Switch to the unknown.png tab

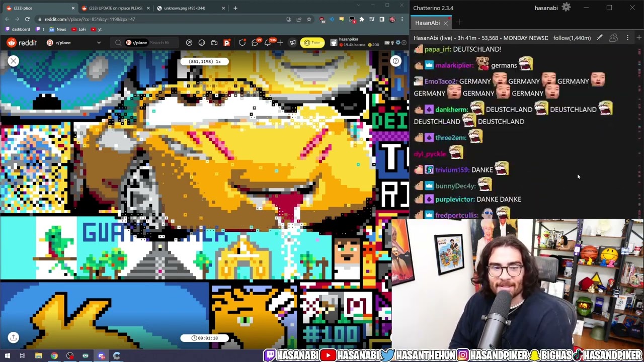tap(191, 8)
